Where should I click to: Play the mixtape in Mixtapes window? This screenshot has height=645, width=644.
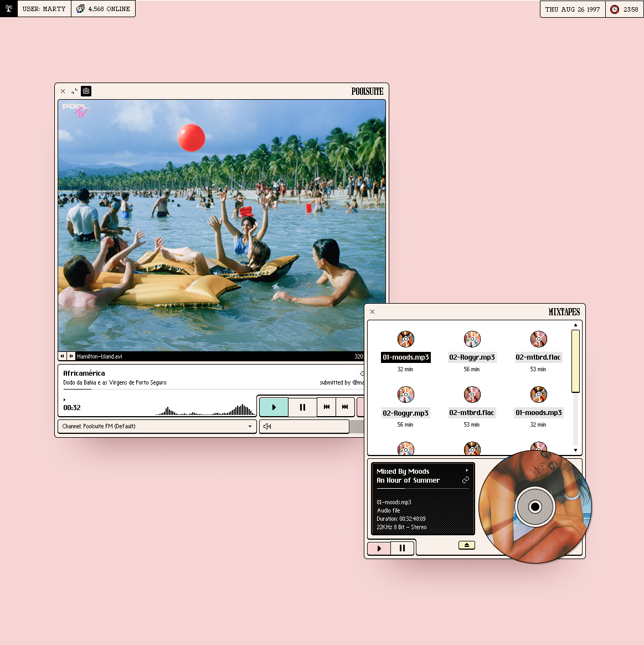[x=379, y=548]
